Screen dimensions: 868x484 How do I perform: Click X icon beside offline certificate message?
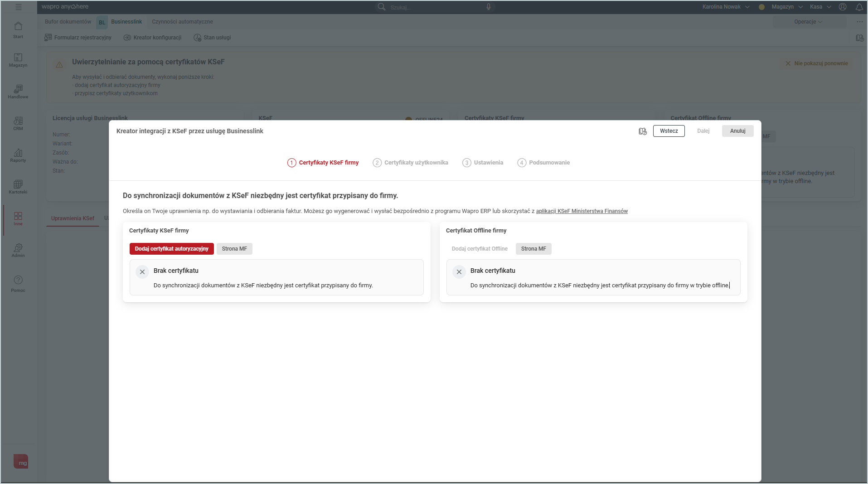tap(459, 272)
